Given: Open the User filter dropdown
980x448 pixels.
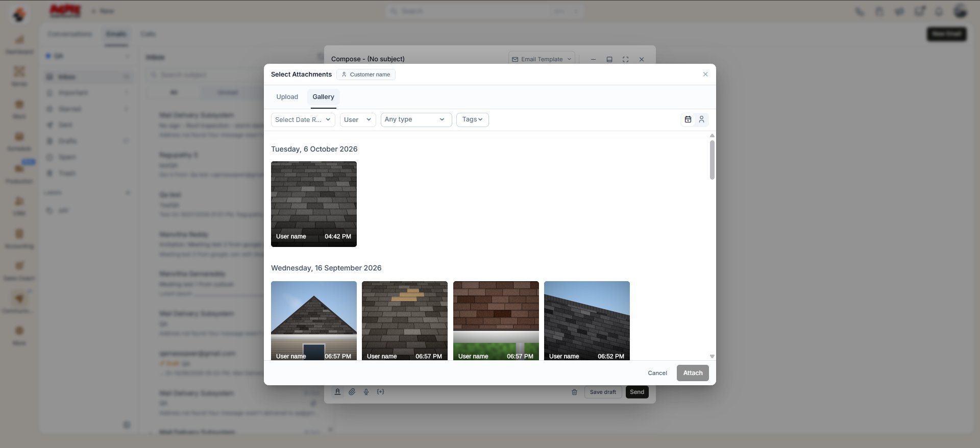Looking at the screenshot, I should [x=358, y=120].
